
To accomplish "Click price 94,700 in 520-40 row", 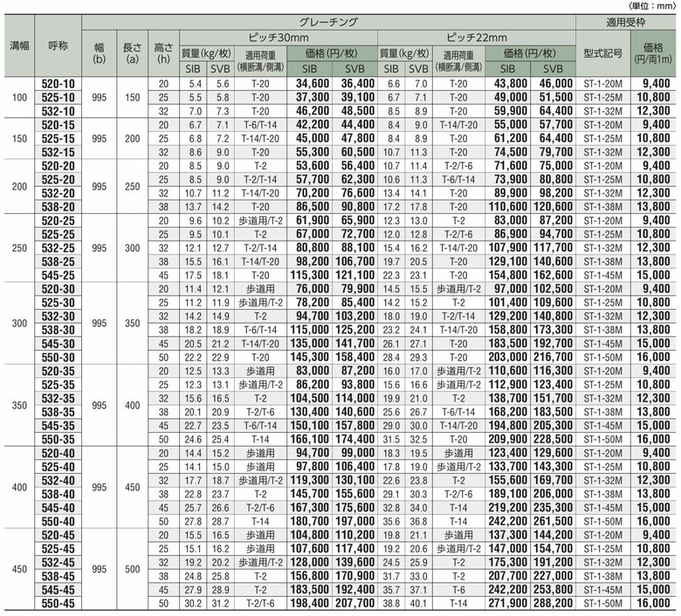I will [313, 453].
